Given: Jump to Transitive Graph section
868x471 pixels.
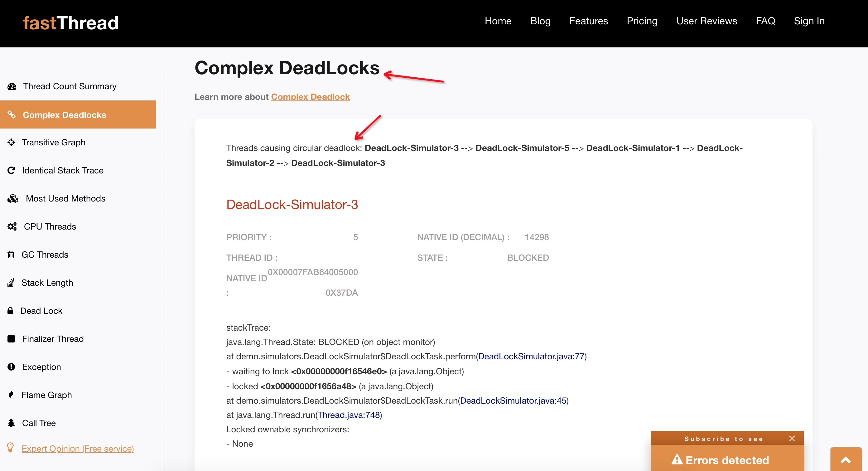Looking at the screenshot, I should pos(54,142).
